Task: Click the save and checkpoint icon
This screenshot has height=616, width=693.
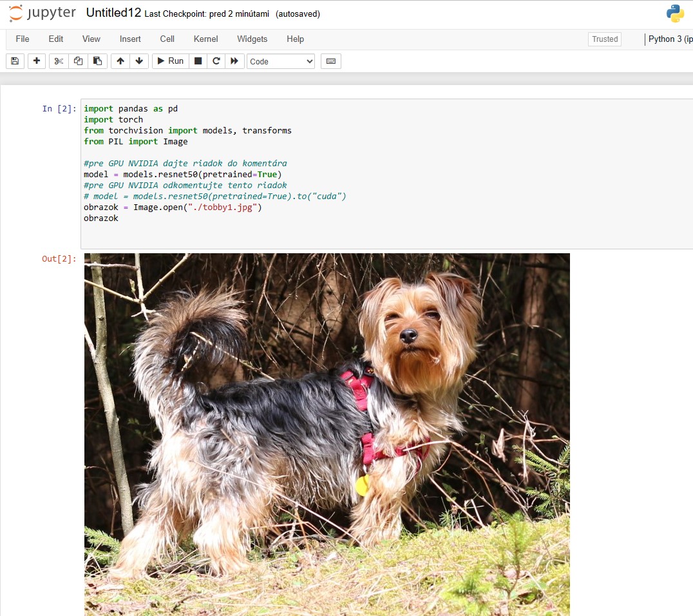Action: click(x=15, y=61)
